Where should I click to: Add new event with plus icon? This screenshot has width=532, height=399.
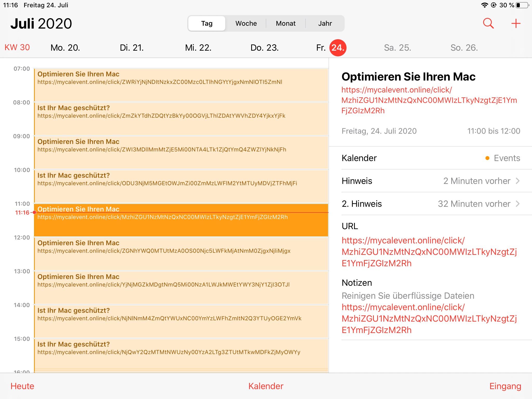coord(516,23)
